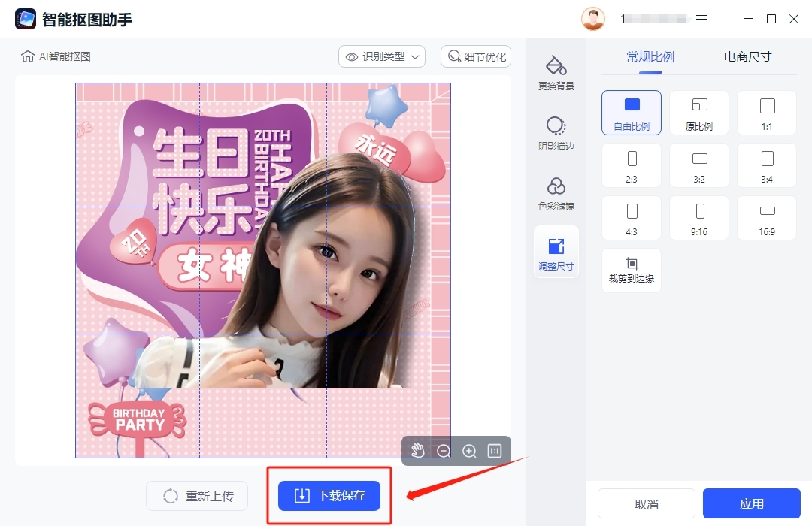
Task: Choose the 4:3 aspect ratio
Action: point(632,218)
